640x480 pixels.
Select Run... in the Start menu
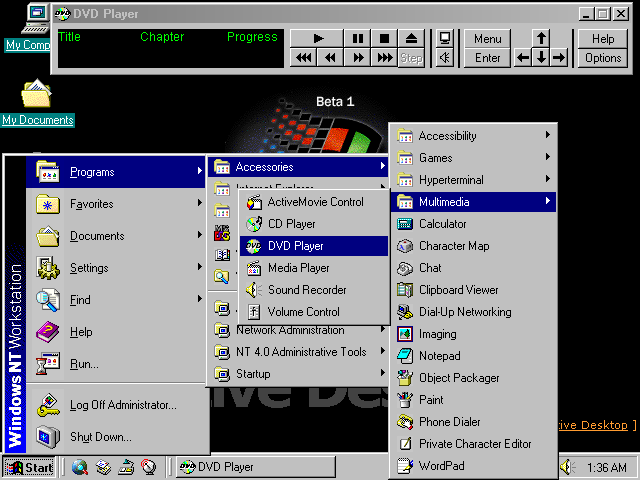[116, 363]
